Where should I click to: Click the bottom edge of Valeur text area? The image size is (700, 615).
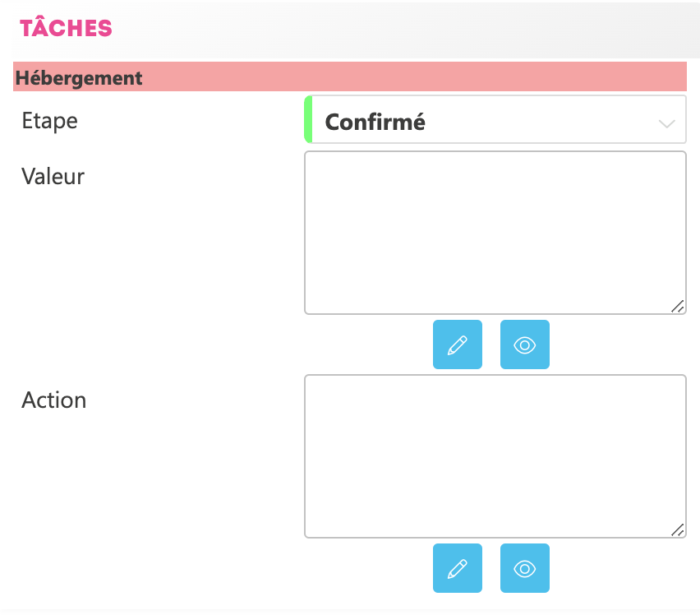[x=493, y=313]
